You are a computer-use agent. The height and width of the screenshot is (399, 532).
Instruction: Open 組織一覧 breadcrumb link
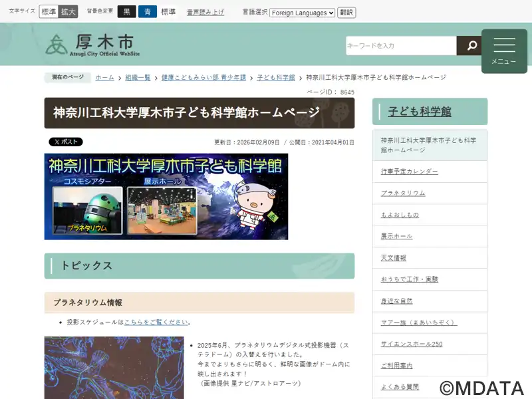(138, 77)
